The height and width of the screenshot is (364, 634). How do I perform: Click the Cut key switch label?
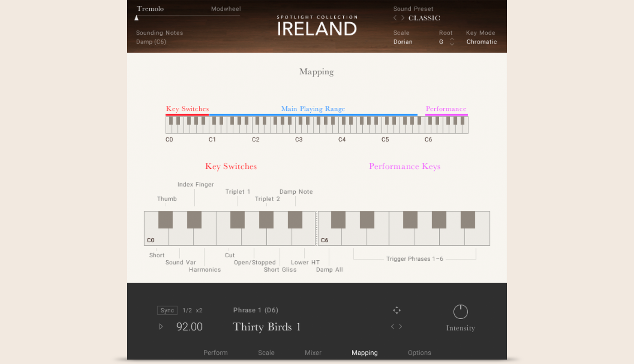coord(230,255)
